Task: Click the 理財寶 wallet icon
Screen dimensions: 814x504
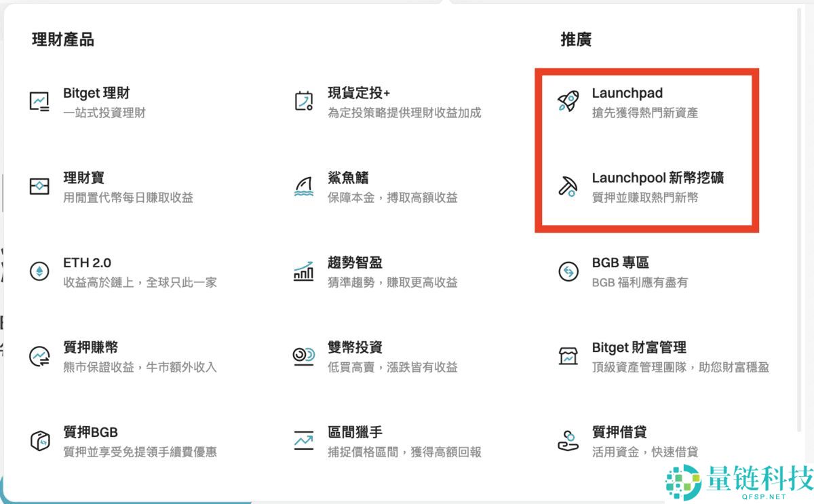Action: [x=40, y=185]
